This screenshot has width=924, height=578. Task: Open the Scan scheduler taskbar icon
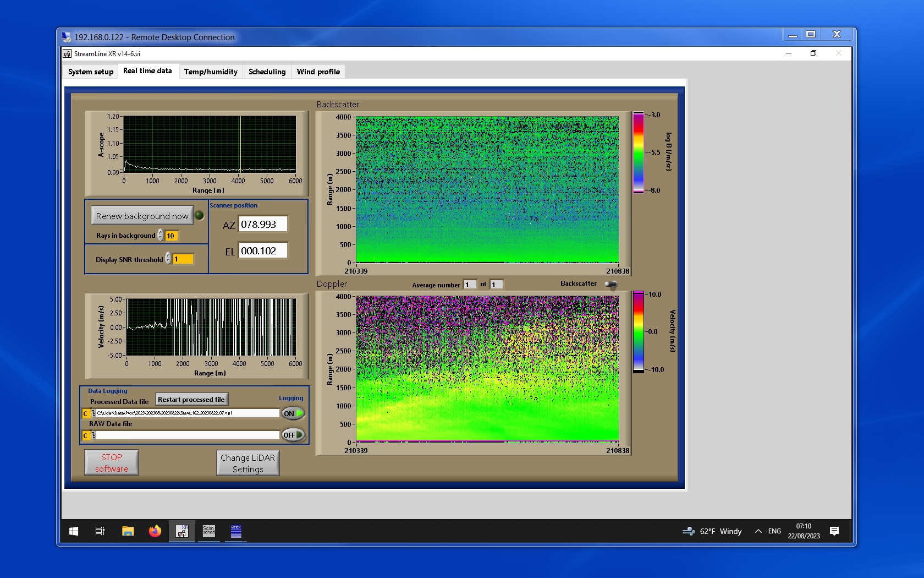[209, 531]
